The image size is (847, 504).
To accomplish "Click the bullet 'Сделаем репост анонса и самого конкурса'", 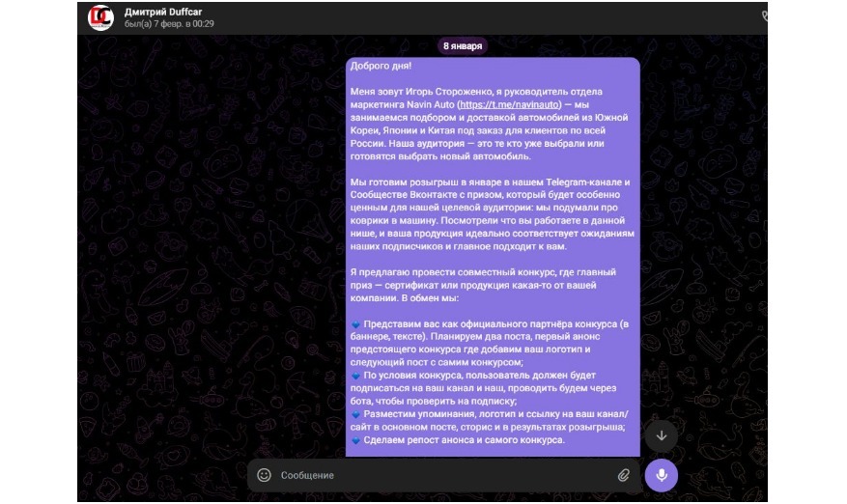I will tap(464, 439).
